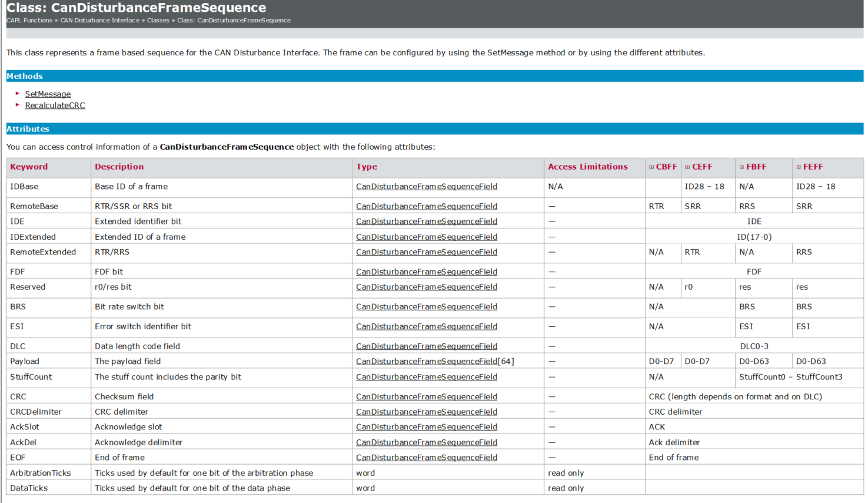Open CanDisturbanceFrameSequenceField[64] link on Payload row

pyautogui.click(x=435, y=361)
